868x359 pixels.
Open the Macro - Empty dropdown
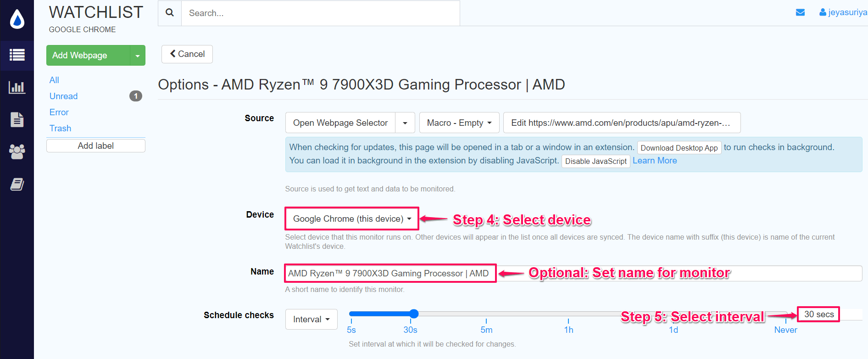[459, 123]
